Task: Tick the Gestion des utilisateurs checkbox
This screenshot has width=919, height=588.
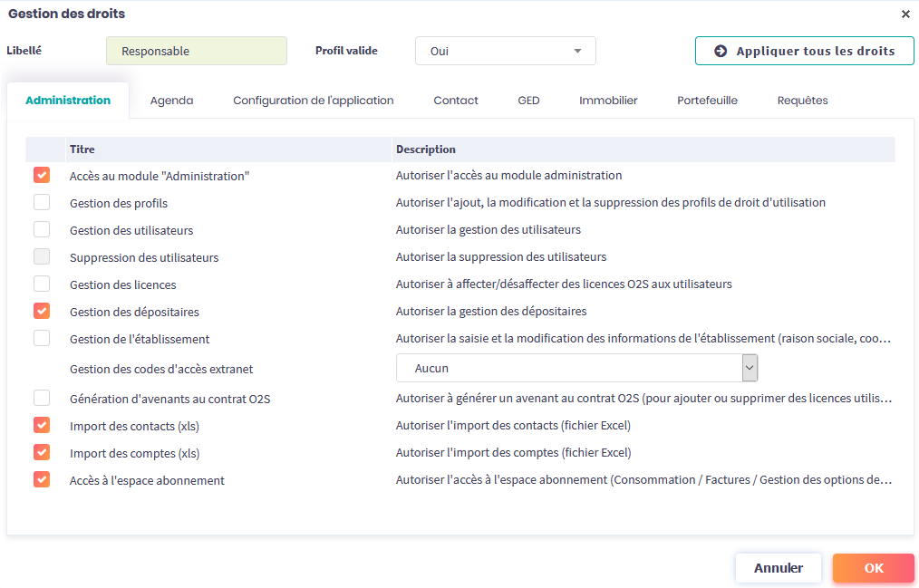Action: click(x=42, y=229)
